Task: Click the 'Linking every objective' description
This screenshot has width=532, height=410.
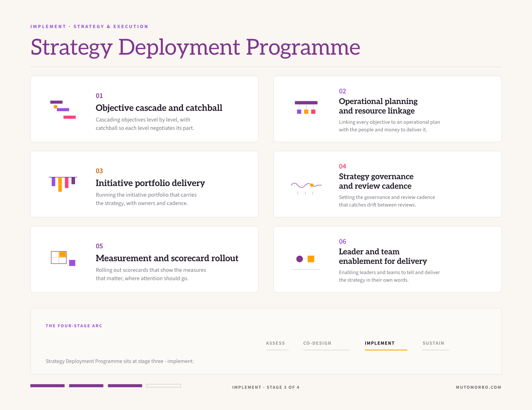Action: tap(389, 126)
